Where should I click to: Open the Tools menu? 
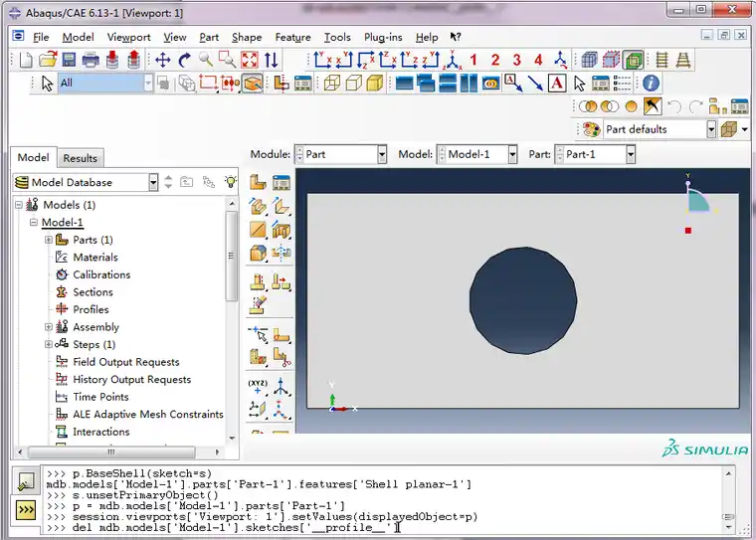pyautogui.click(x=337, y=37)
